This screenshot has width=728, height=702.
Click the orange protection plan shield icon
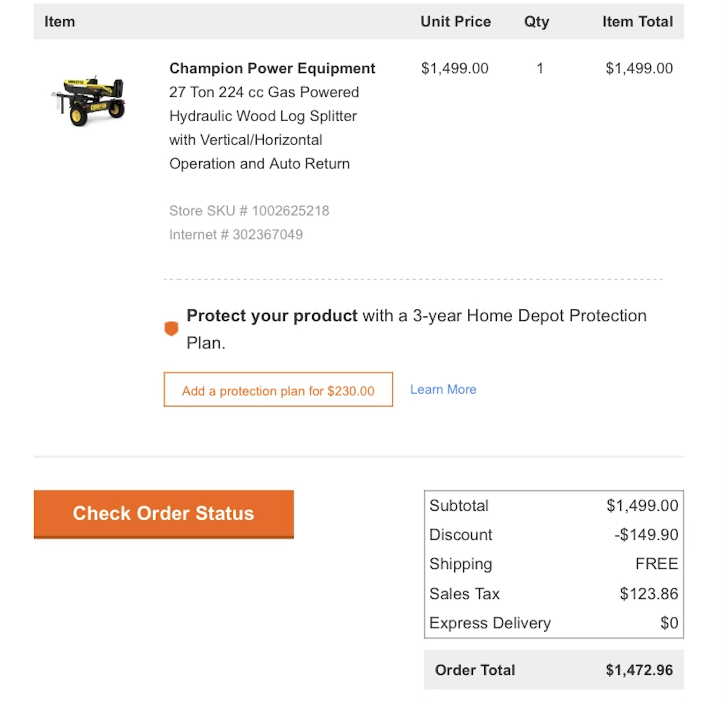pyautogui.click(x=171, y=328)
